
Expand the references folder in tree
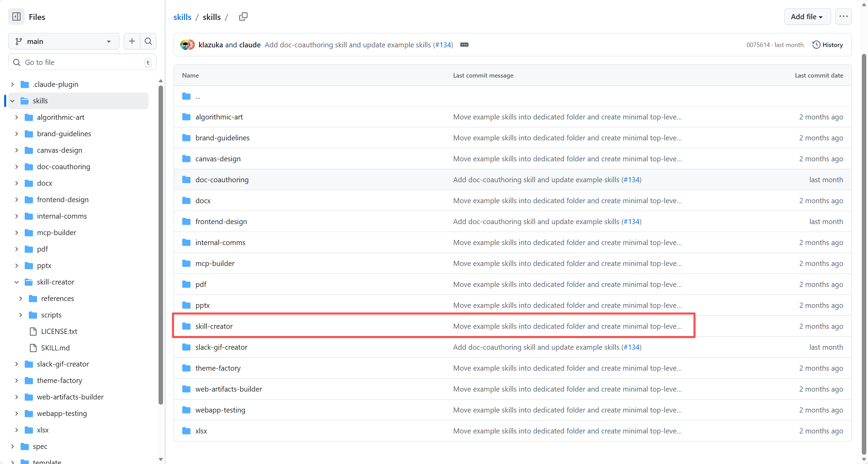click(21, 299)
